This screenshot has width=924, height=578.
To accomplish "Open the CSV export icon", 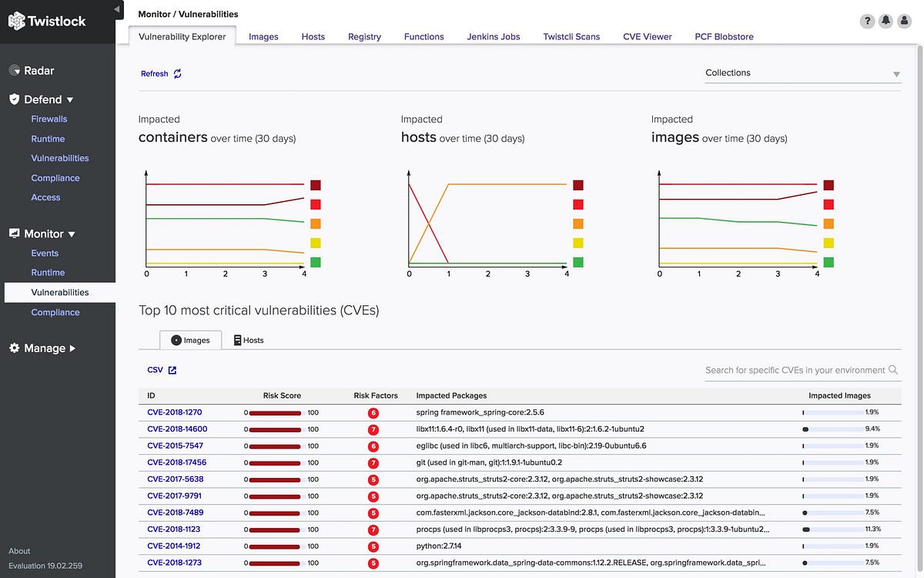I will point(171,369).
